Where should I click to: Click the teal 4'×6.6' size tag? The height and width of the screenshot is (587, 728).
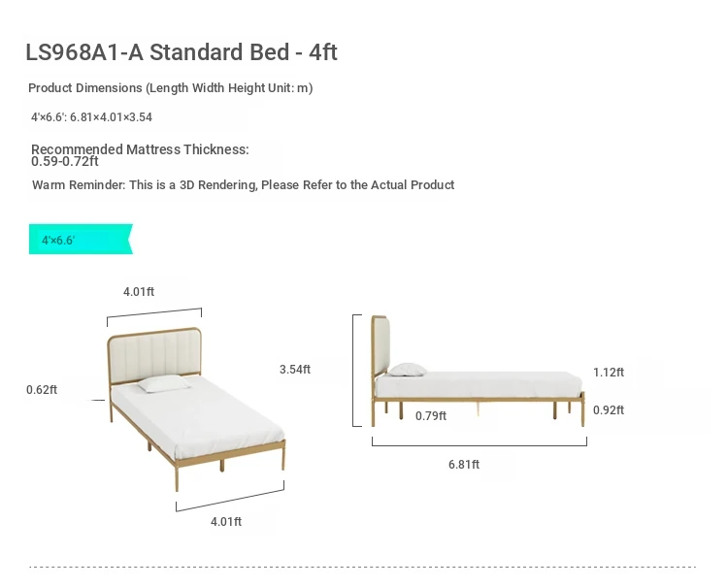coord(81,239)
